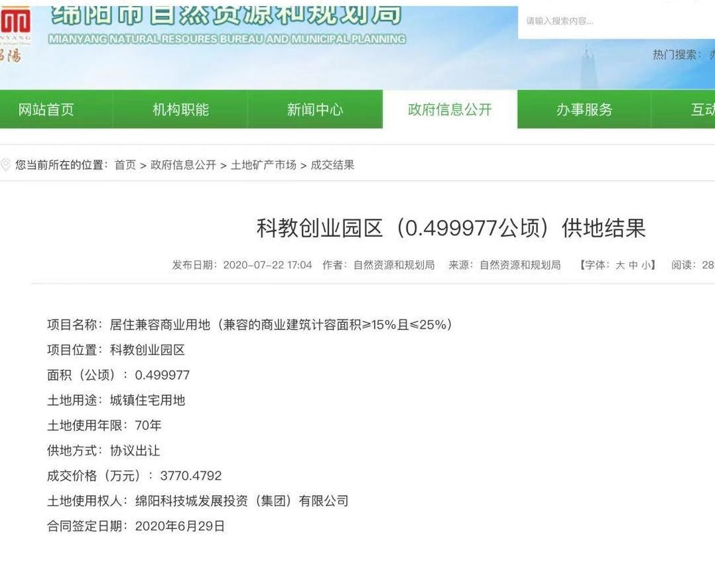The image size is (715, 588).
Task: Go to 机构职能 in the navigation bar
Action: coord(180,110)
